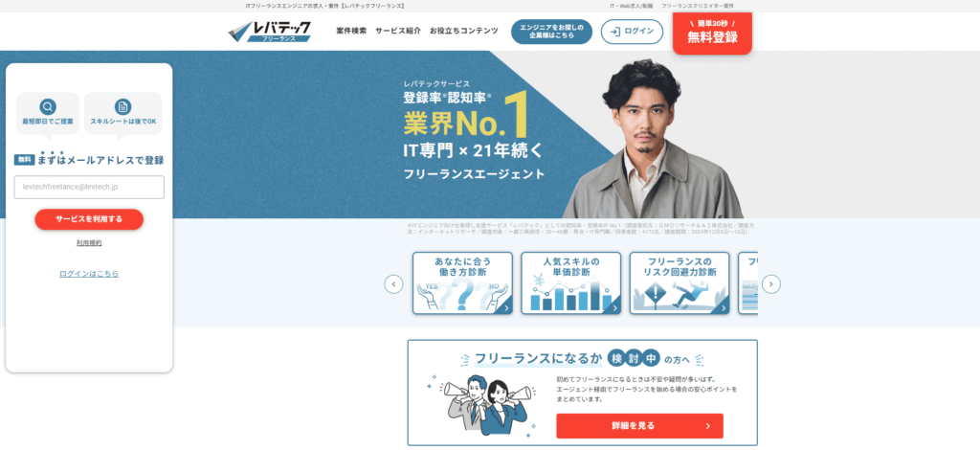Open the IT・Web求人/転職 top link

[x=632, y=6]
